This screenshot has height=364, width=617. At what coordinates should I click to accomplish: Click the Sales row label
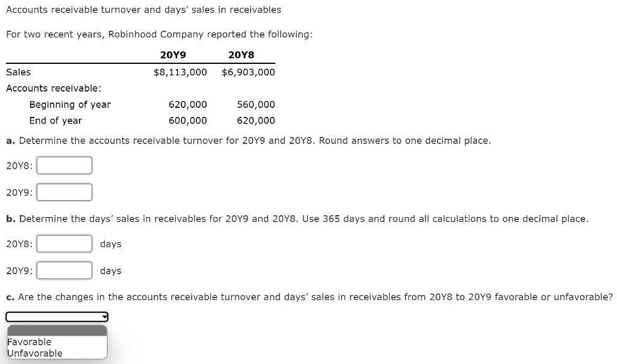tap(18, 72)
